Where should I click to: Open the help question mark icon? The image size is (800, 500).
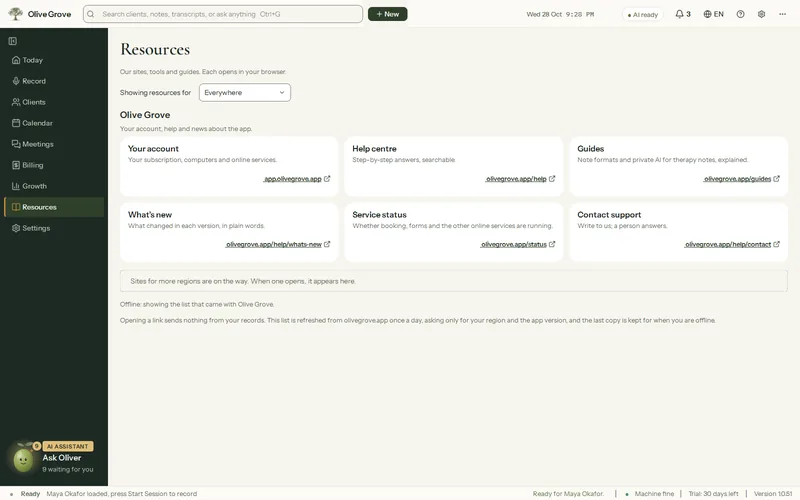tap(740, 14)
